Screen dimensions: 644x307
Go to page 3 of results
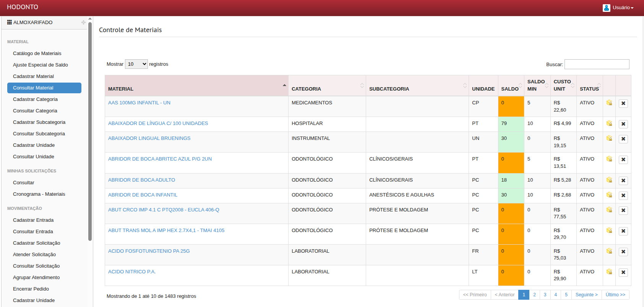pos(545,295)
